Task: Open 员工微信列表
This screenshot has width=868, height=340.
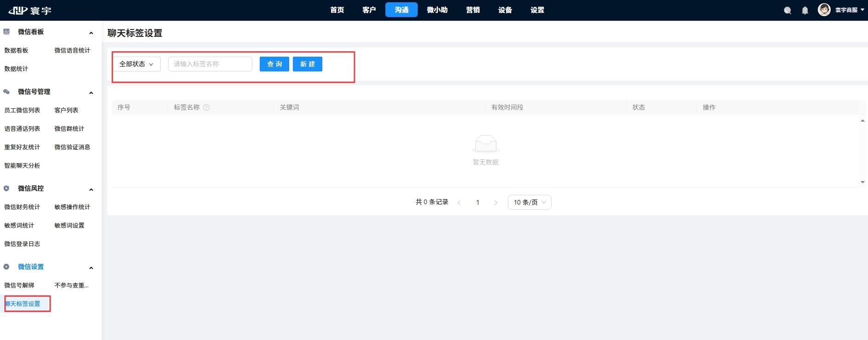Action: point(22,110)
